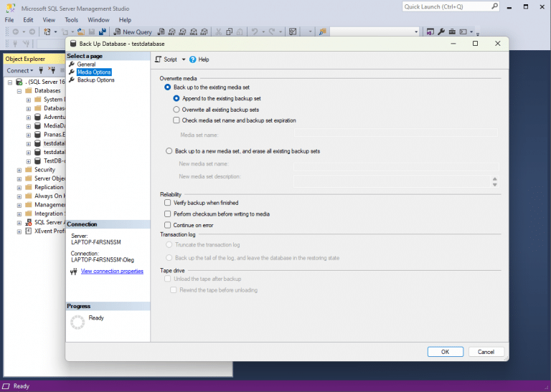Viewport: 551px width, 392px height.
Task: Click the XEvent Profiler icon in tree
Action: [29, 231]
